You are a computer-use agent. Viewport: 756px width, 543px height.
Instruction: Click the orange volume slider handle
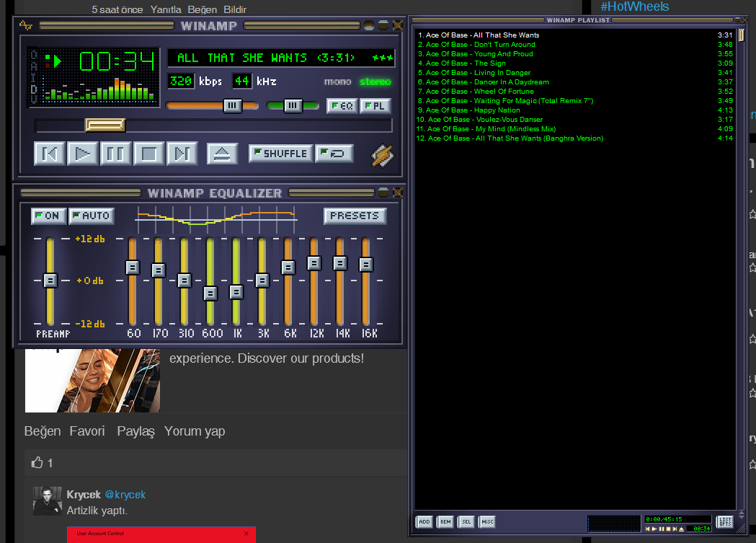pyautogui.click(x=232, y=105)
